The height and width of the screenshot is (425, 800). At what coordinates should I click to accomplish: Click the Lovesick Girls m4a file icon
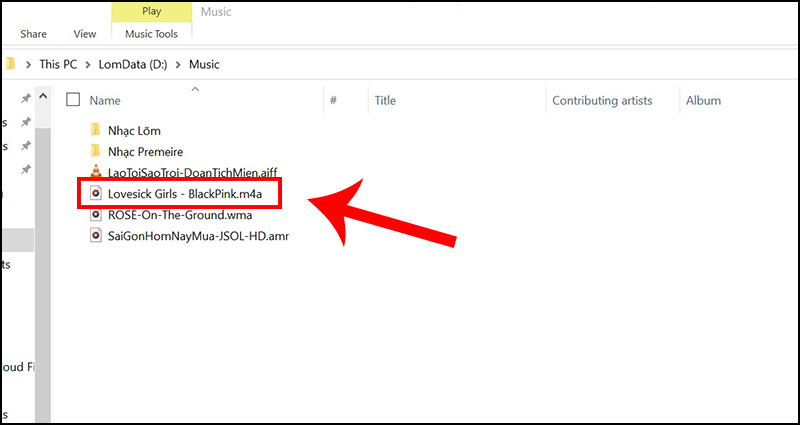95,193
